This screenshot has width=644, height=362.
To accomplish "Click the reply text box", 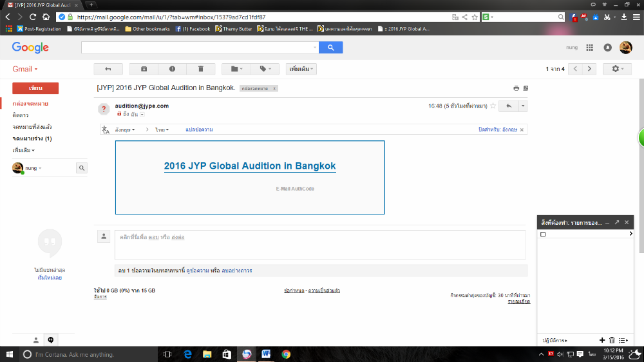I will [320, 245].
